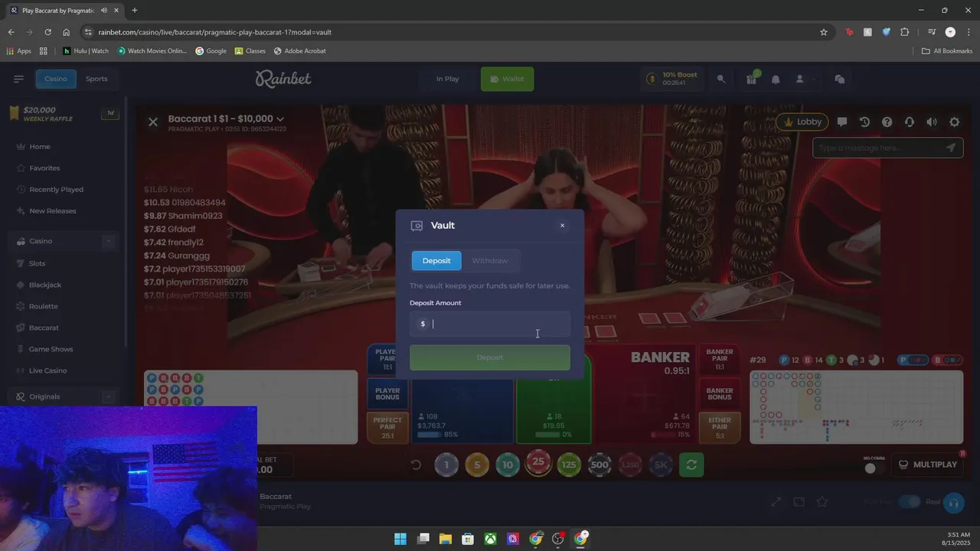Open the site chat bubbles icon

[840, 79]
